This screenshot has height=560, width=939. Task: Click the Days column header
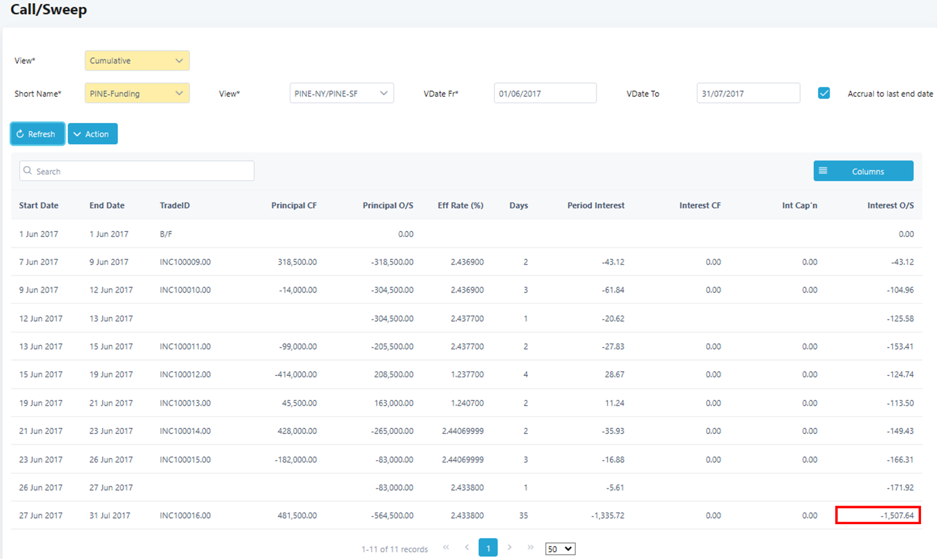pyautogui.click(x=519, y=206)
